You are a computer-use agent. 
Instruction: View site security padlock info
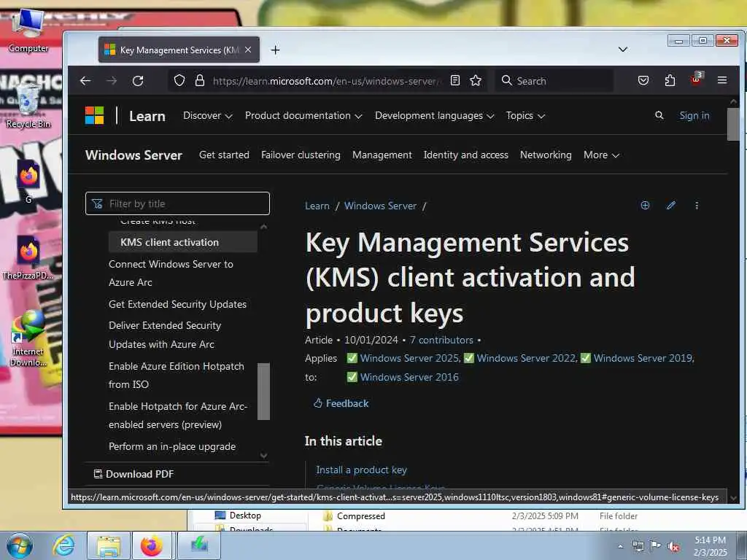(x=200, y=80)
